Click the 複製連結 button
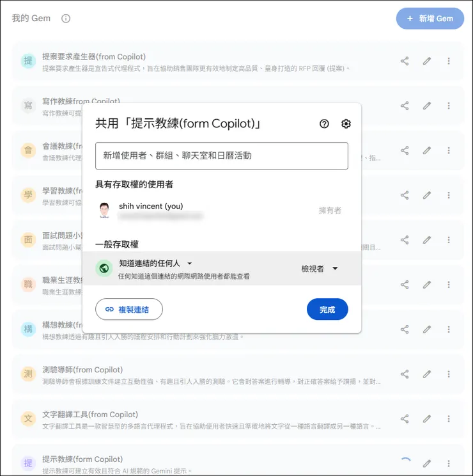The image size is (473, 476). (129, 310)
